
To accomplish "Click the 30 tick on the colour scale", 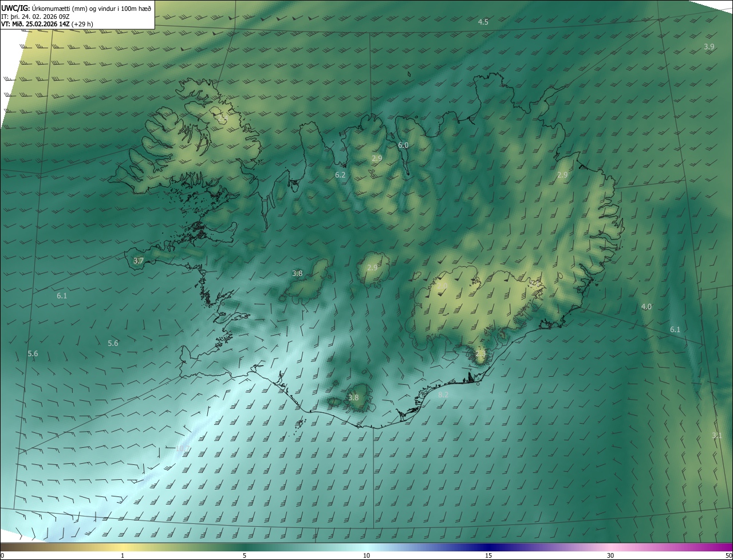I will click(x=610, y=555).
